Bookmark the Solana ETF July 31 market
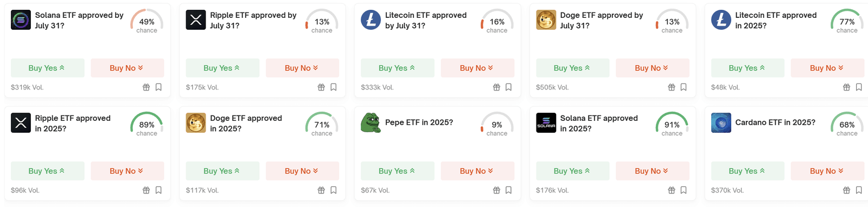 click(x=158, y=87)
